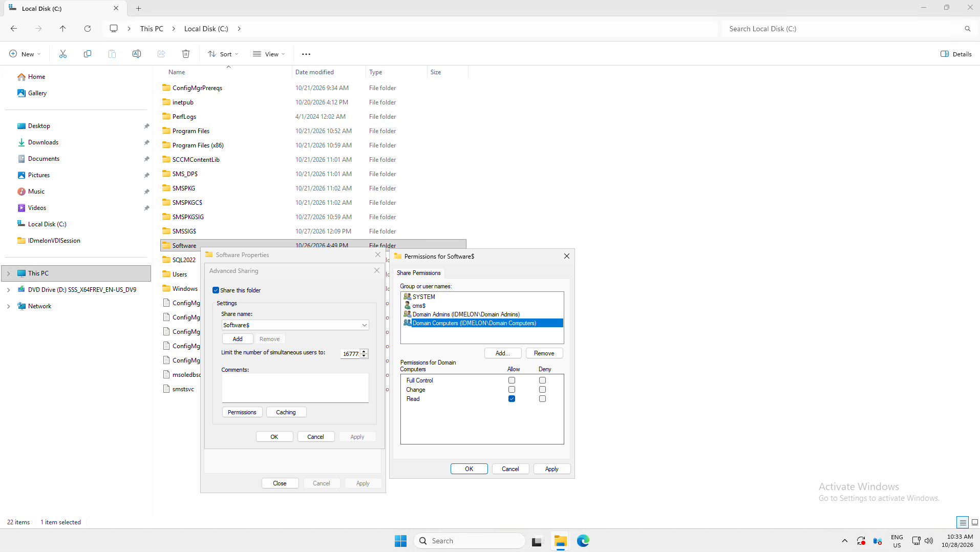The image size is (980, 552).
Task: Open the Sort dropdown menu
Action: coord(223,54)
